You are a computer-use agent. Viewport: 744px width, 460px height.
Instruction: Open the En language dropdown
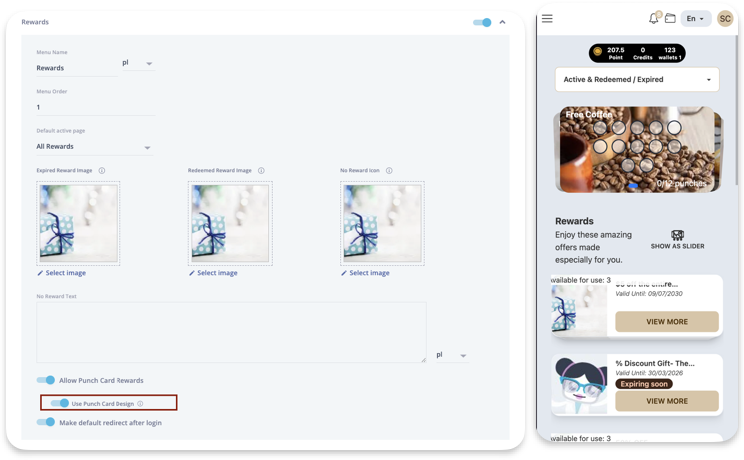tap(695, 19)
